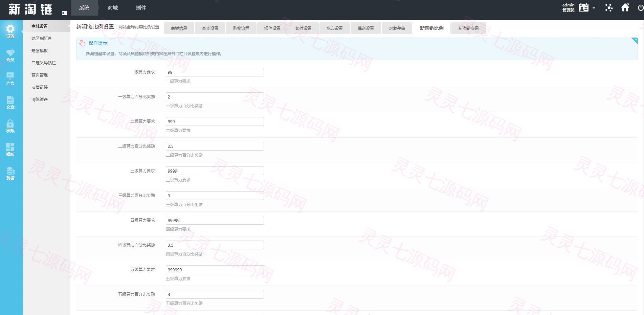
Task: Click the 操作提示 hand pointer icon
Action: point(82,43)
